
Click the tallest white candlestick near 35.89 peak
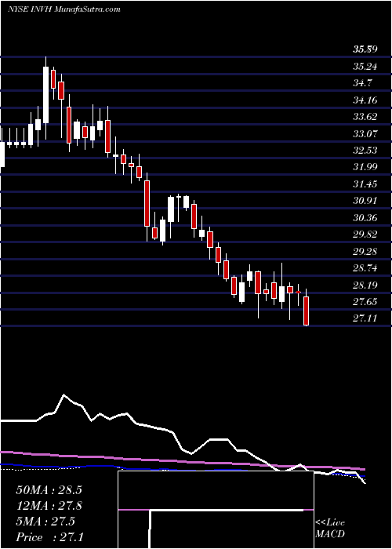pos(45,95)
